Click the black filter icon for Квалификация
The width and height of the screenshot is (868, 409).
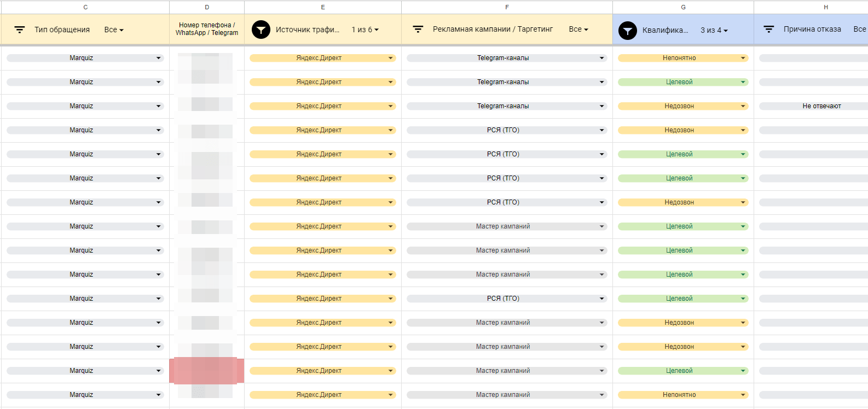pos(628,31)
